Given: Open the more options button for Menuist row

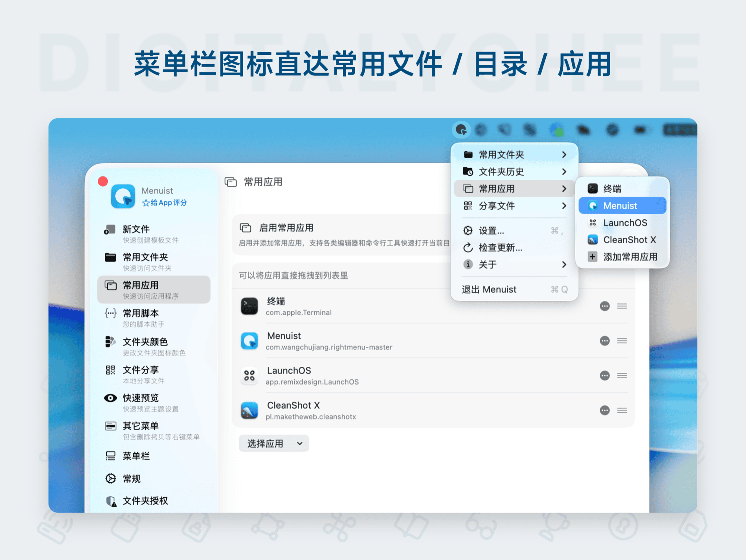Looking at the screenshot, I should pos(605,341).
